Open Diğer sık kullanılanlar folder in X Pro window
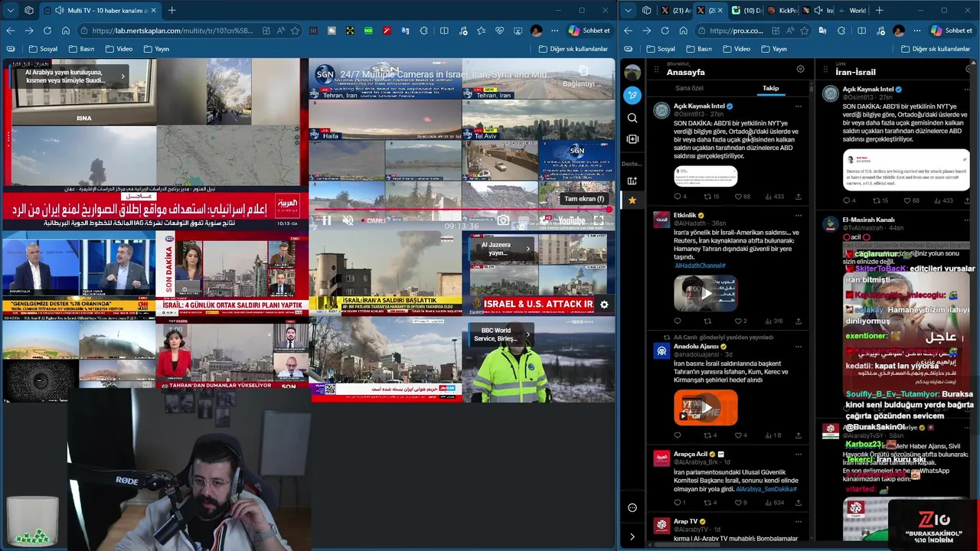 coord(936,49)
